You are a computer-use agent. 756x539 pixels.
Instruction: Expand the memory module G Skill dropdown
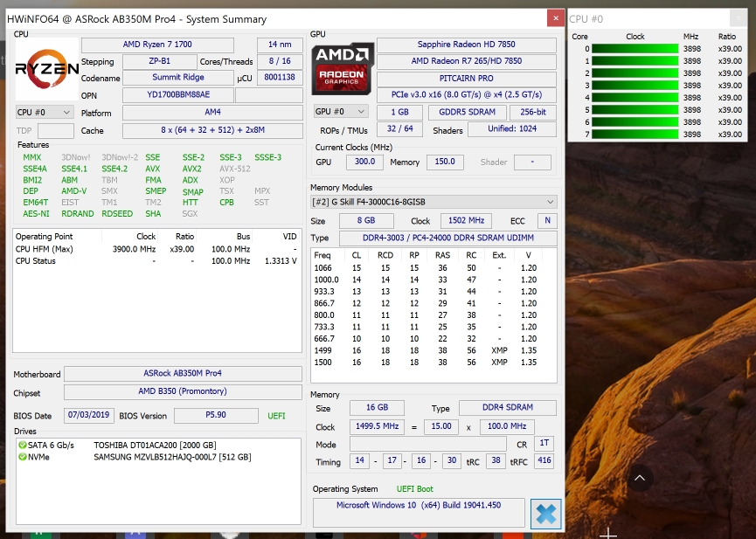pos(433,202)
